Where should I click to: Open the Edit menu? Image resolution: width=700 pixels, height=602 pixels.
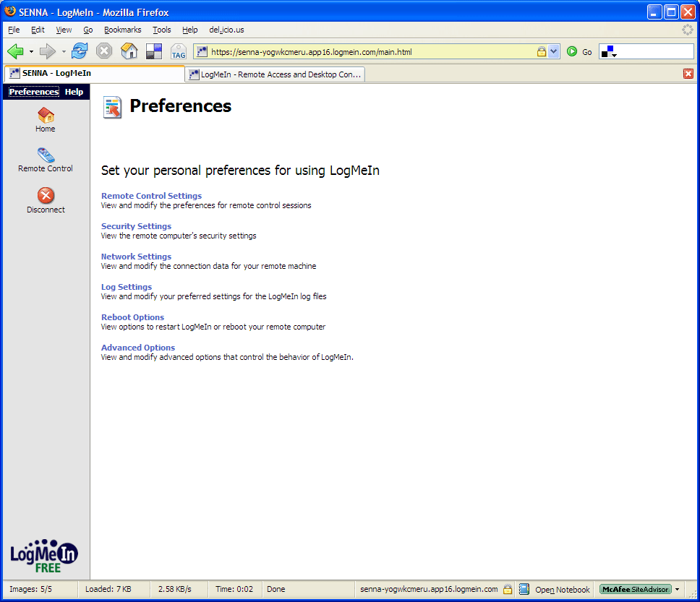38,30
